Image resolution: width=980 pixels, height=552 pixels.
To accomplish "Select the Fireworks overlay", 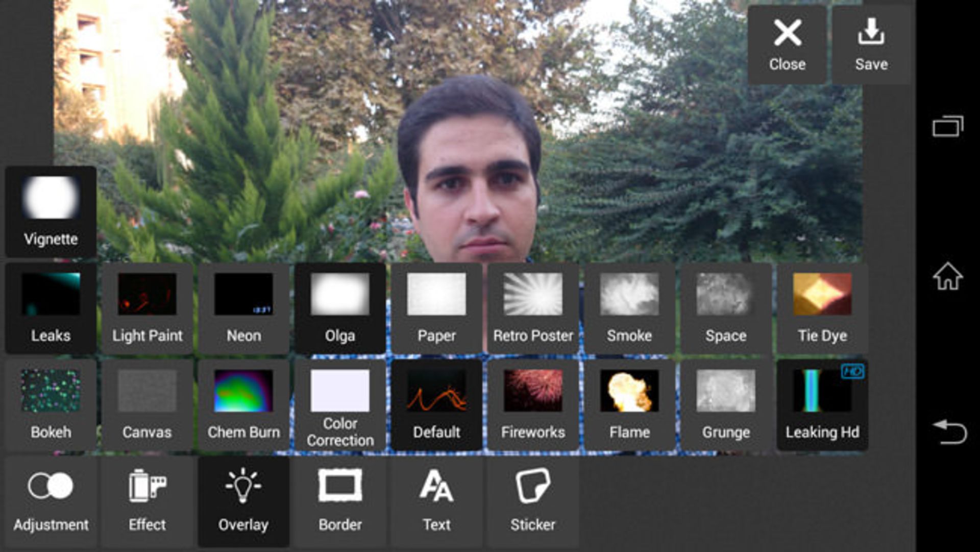I will (x=533, y=404).
